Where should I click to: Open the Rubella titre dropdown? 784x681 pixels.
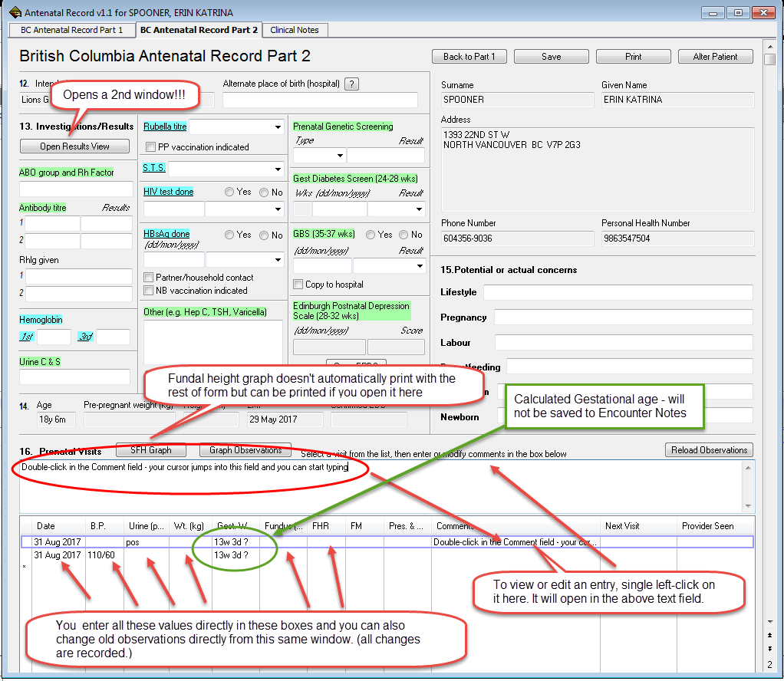click(x=278, y=127)
